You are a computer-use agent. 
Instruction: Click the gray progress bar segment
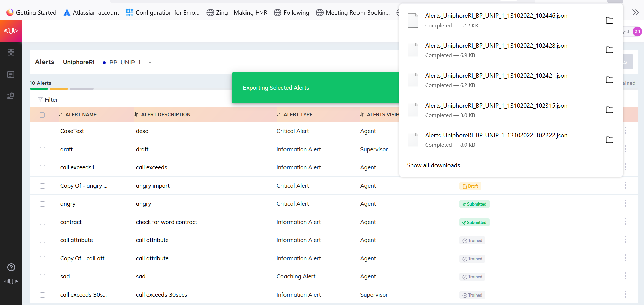[82, 89]
